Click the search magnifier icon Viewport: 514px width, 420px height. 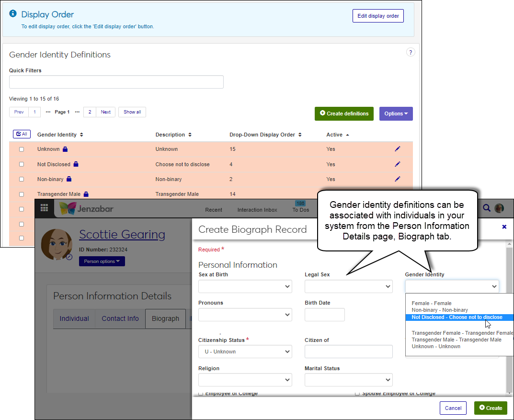point(486,208)
